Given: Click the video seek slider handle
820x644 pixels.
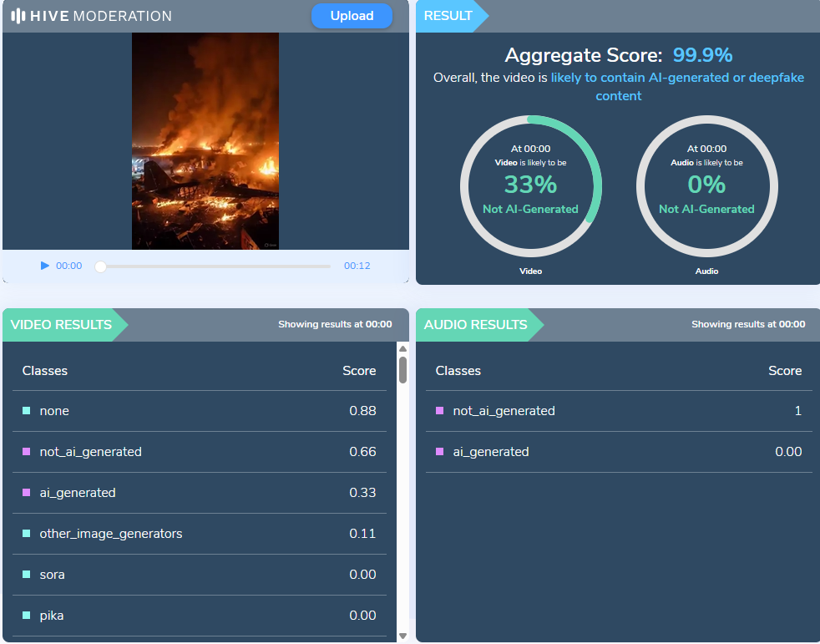Looking at the screenshot, I should 101,266.
